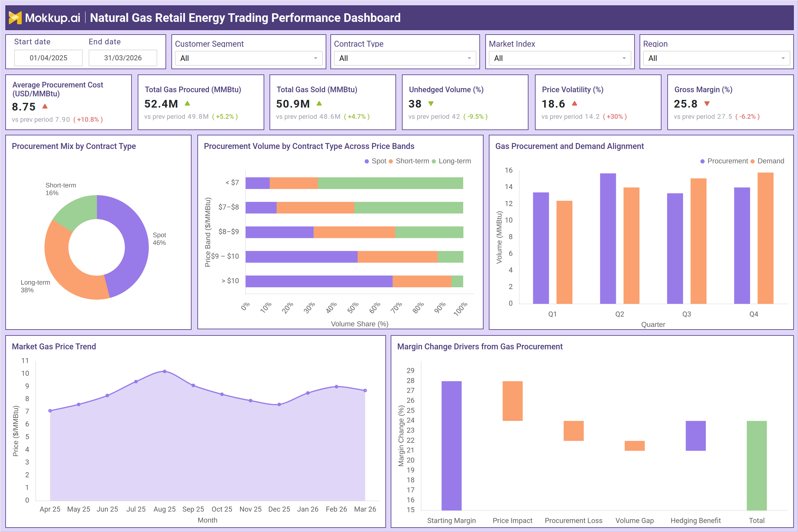Click the red up arrow beside 18.6
Screen dimensions: 798x532
coord(574,103)
